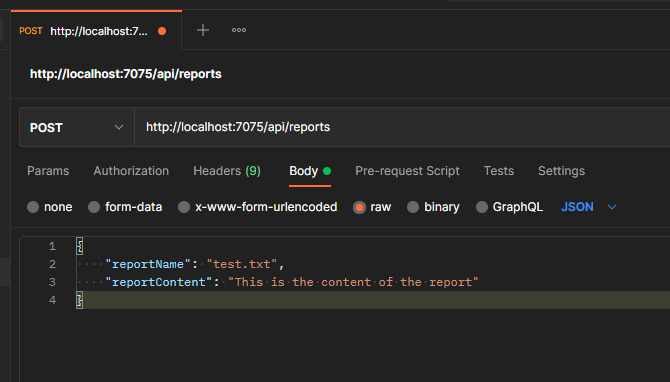Viewport: 670px width, 382px height.
Task: Click the unsaved orange dot on request tab
Action: pos(162,31)
